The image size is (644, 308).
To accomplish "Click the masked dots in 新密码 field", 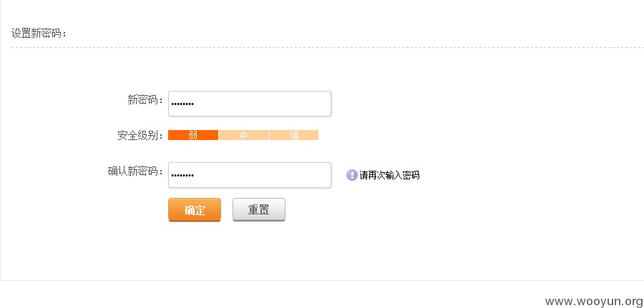I will (x=182, y=104).
